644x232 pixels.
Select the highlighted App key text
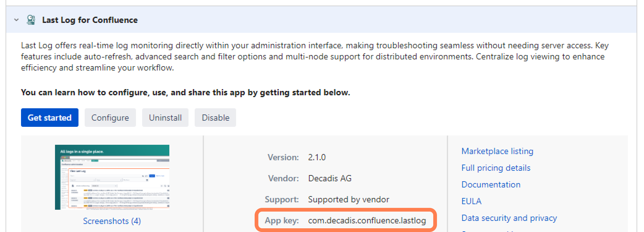pos(367,221)
